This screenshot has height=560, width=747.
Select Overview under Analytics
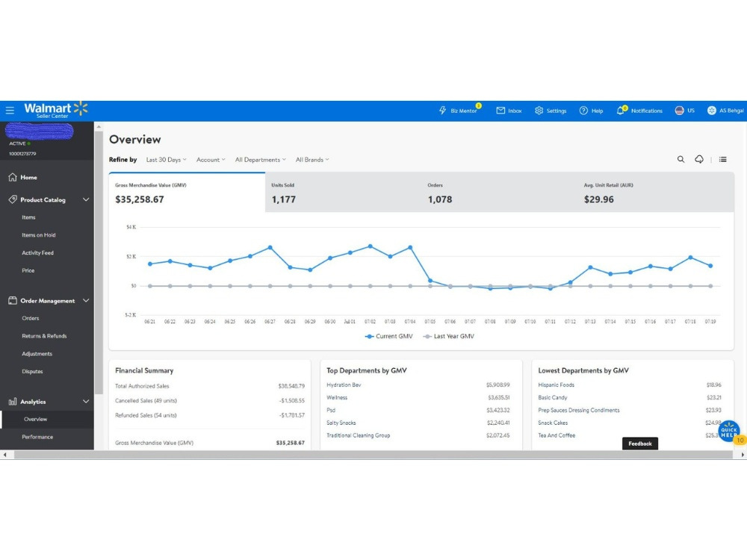pyautogui.click(x=36, y=419)
